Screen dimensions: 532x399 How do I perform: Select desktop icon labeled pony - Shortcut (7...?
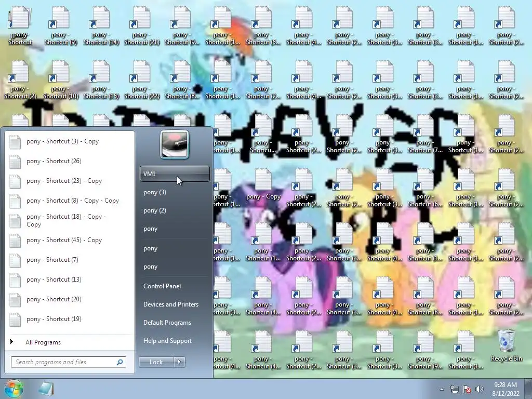[x=425, y=135]
